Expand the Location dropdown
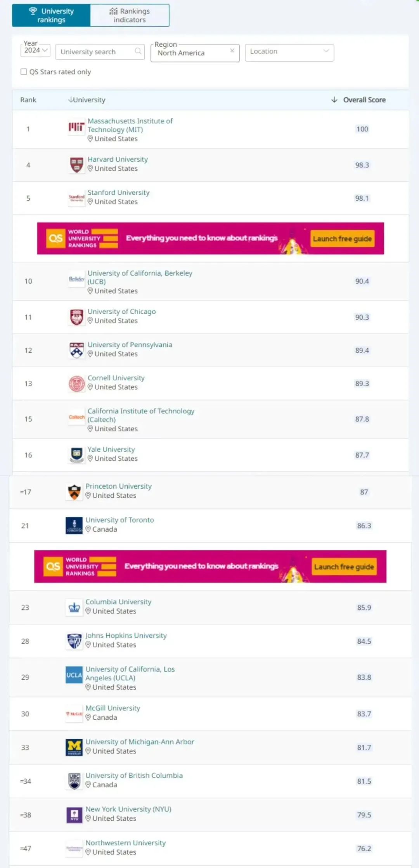 [289, 52]
